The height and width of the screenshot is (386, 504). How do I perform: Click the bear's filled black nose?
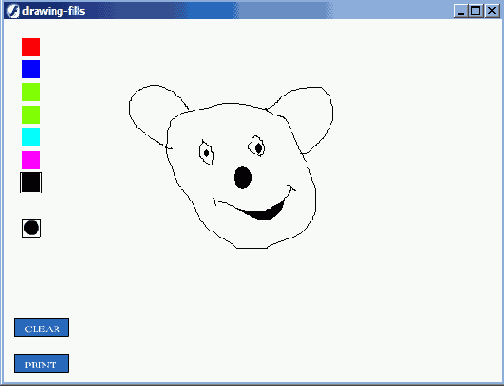[x=243, y=178]
